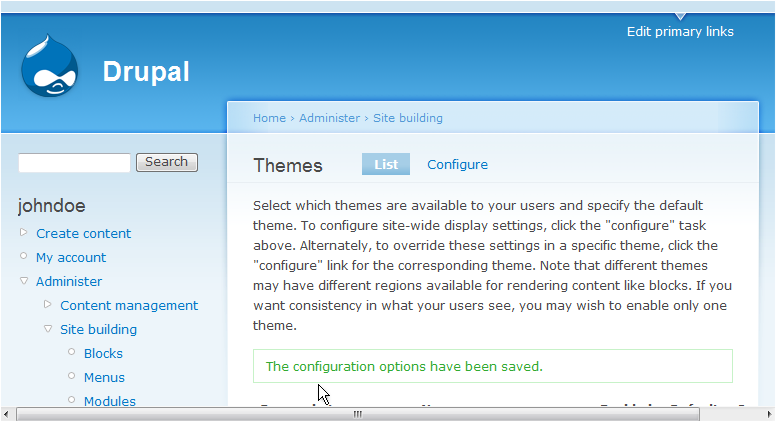Collapse the Site building triangle
This screenshot has height=422, width=776.
[48, 328]
